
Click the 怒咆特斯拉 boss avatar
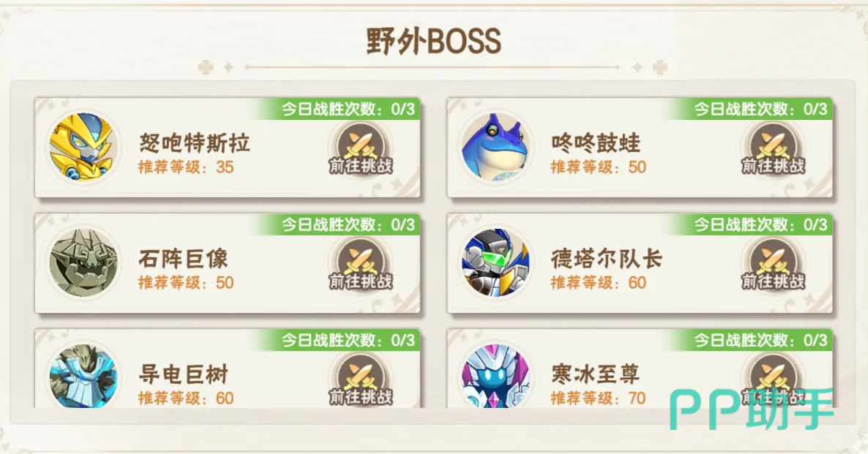click(83, 148)
